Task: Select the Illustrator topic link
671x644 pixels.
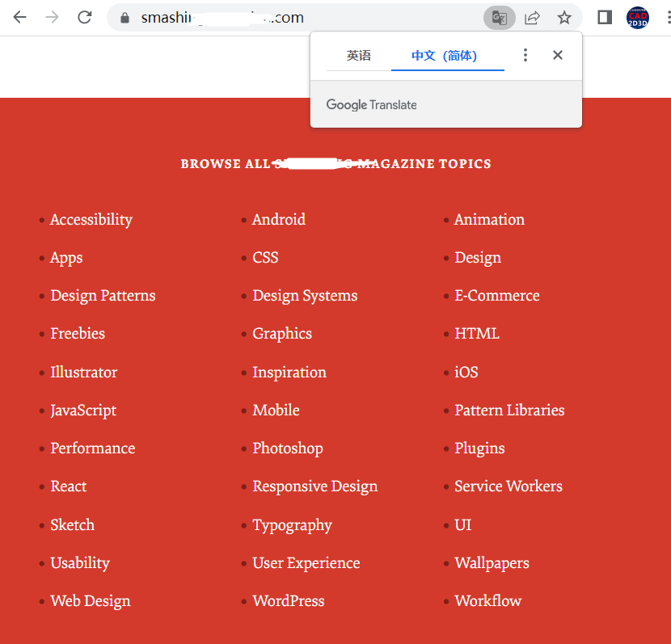Action: (83, 373)
